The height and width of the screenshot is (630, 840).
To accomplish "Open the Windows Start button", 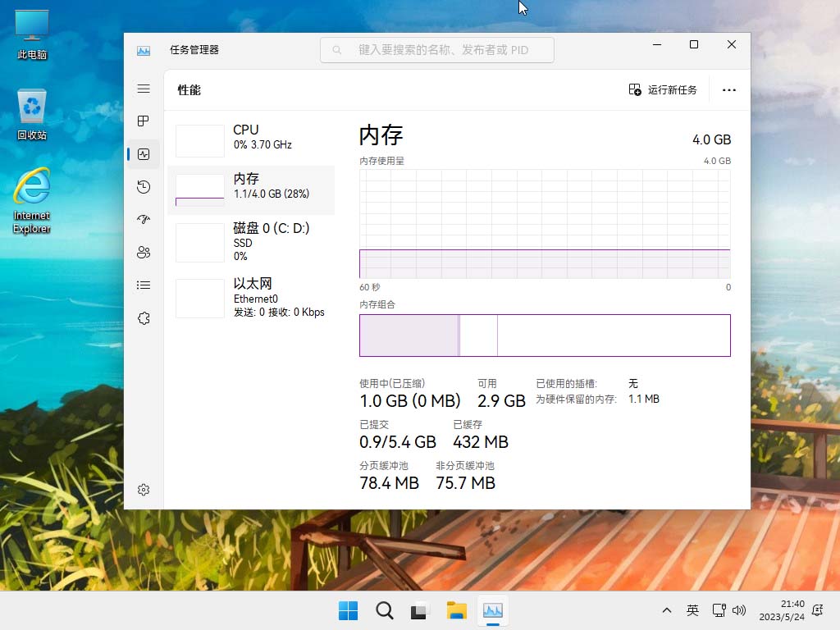I will click(348, 610).
